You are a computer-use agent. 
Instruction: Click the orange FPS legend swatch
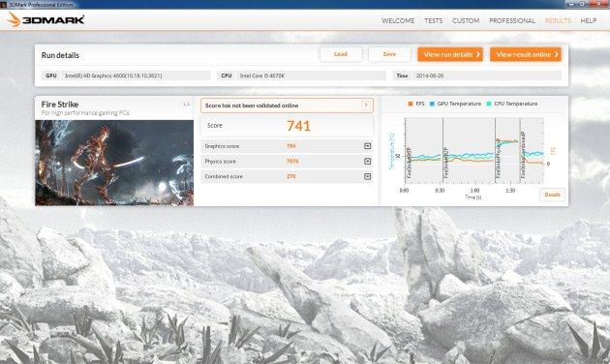(x=410, y=104)
